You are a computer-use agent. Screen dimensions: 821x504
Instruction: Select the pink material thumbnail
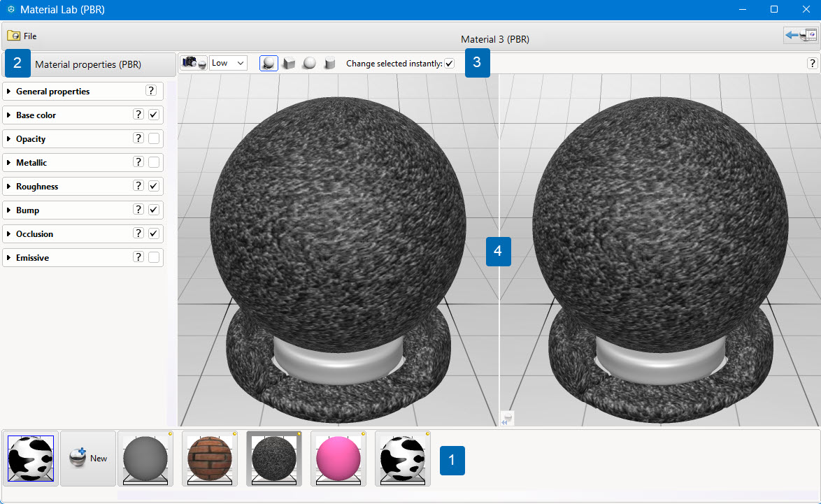pos(338,459)
